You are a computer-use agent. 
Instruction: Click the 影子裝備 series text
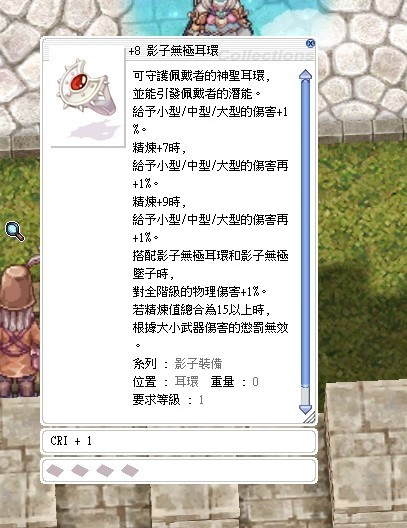click(x=198, y=364)
